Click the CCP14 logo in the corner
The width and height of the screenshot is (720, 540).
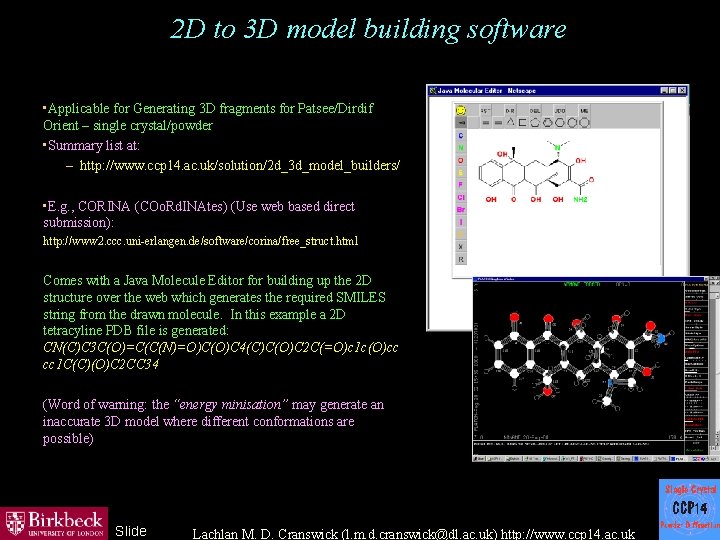689,509
